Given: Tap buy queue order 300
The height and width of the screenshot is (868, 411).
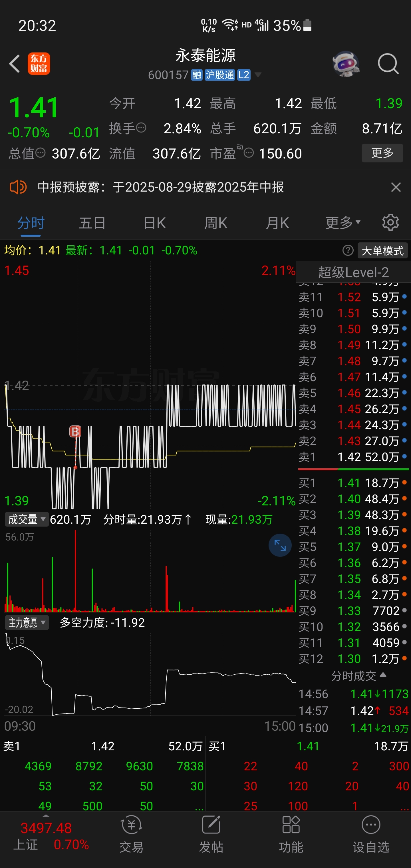Looking at the screenshot, I should pyautogui.click(x=399, y=766).
